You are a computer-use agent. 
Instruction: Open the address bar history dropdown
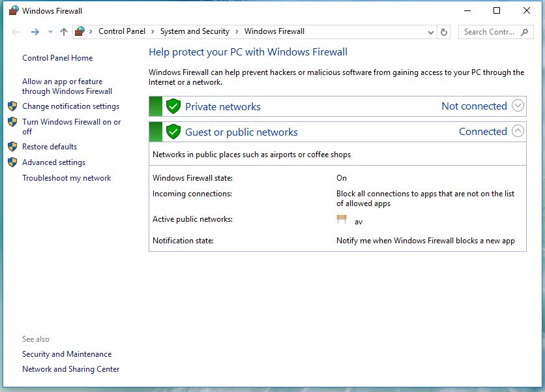430,31
